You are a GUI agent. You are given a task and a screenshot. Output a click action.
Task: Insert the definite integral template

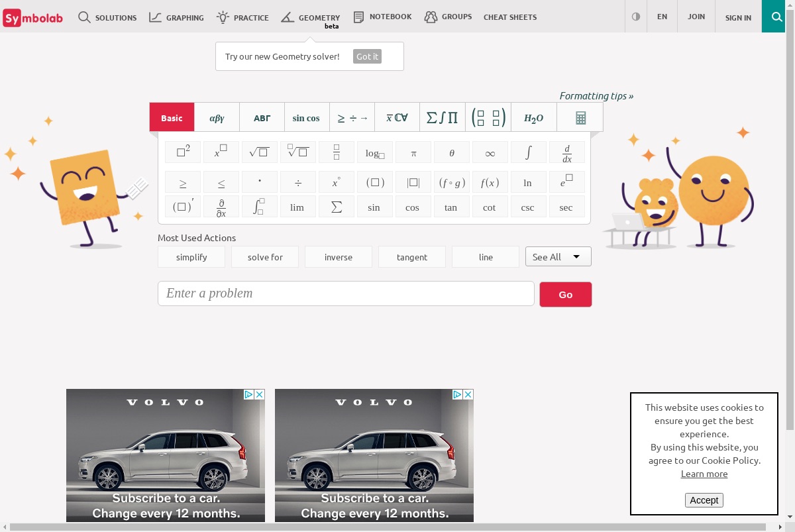(x=260, y=207)
